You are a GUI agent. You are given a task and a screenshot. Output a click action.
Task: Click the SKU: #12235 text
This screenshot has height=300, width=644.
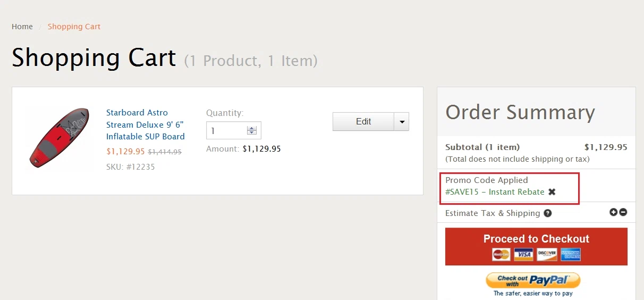click(131, 167)
